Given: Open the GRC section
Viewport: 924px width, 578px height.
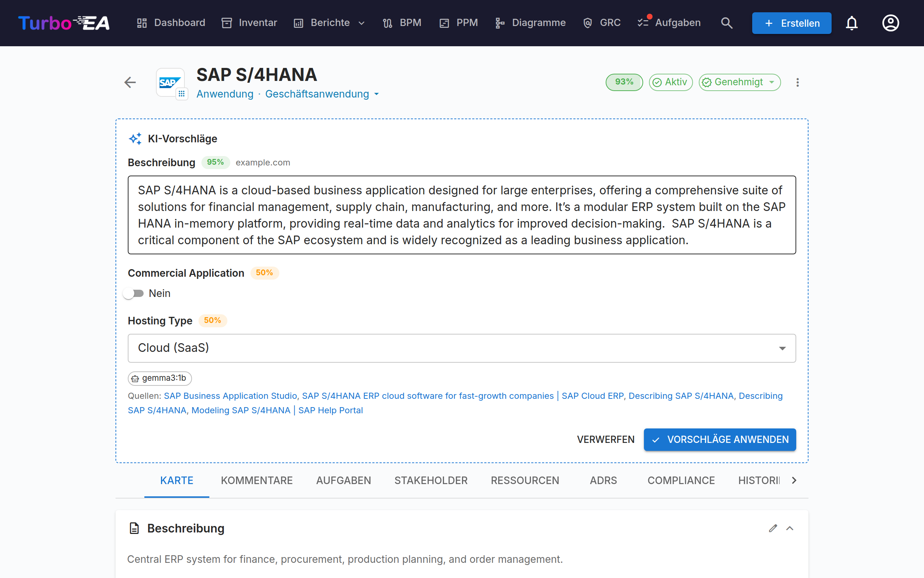Looking at the screenshot, I should (602, 23).
